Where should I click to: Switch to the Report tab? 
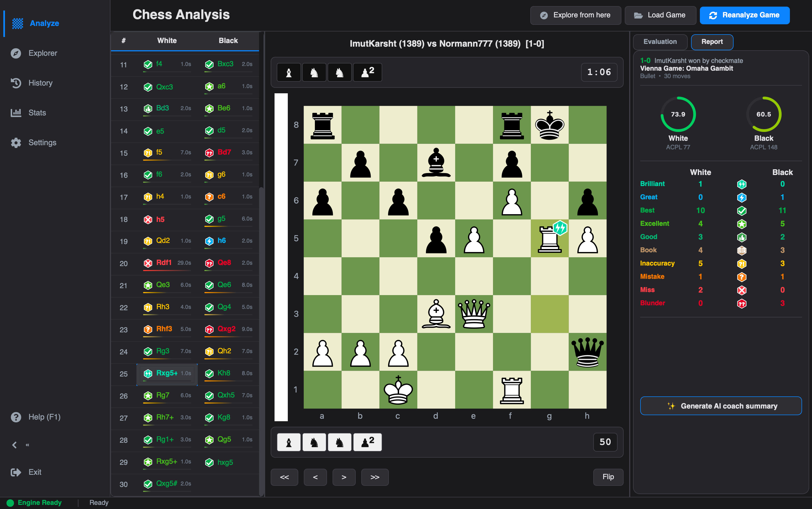[712, 42]
